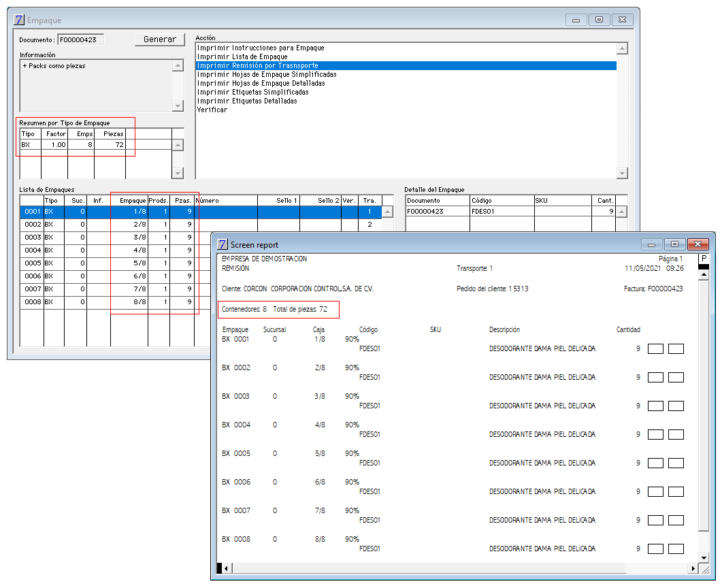Click Screen report horizontal scroll-left arrow
The image size is (722, 588).
click(226, 568)
